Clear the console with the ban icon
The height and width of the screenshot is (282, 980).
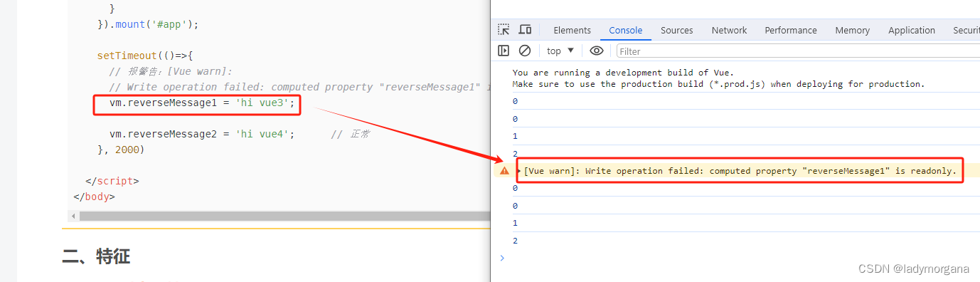[x=525, y=51]
